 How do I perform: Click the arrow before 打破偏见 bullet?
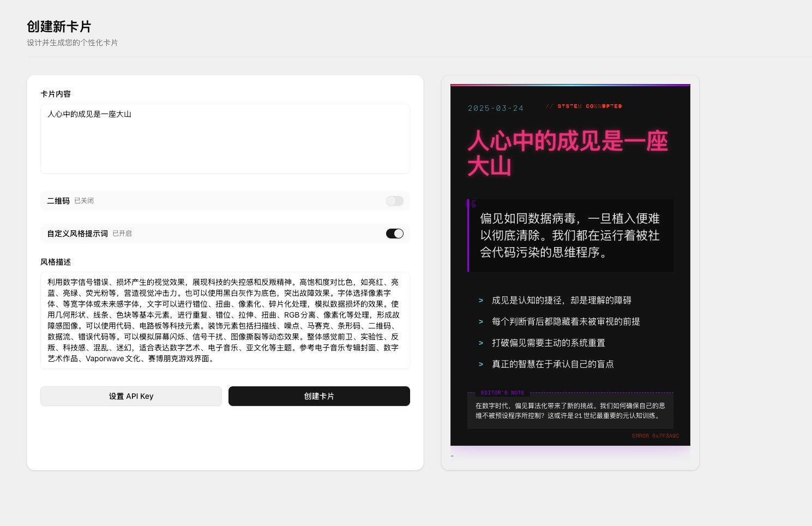click(x=480, y=343)
